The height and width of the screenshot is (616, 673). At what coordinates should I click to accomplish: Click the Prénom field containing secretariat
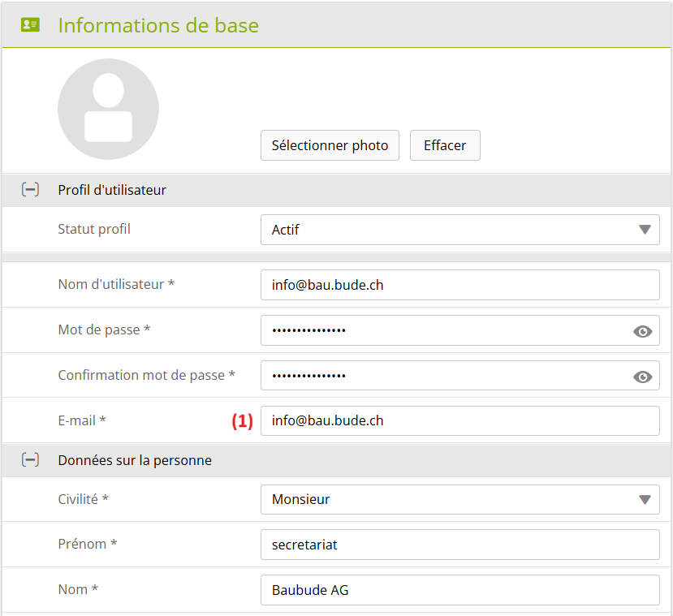click(459, 545)
